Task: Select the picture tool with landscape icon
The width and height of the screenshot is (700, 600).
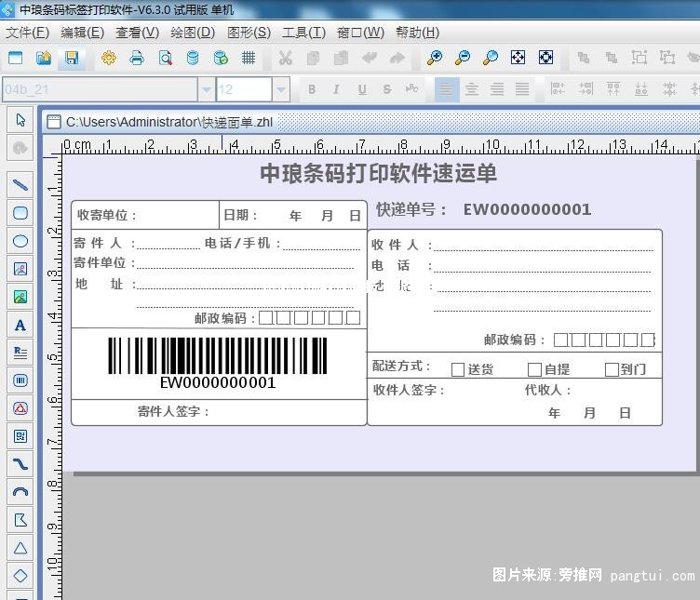Action: pyautogui.click(x=20, y=297)
